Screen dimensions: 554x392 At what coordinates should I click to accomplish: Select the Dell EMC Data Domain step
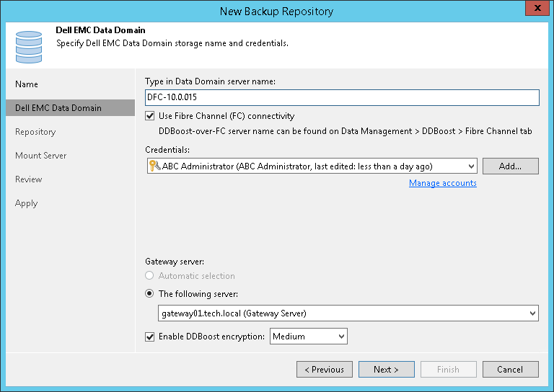click(58, 108)
